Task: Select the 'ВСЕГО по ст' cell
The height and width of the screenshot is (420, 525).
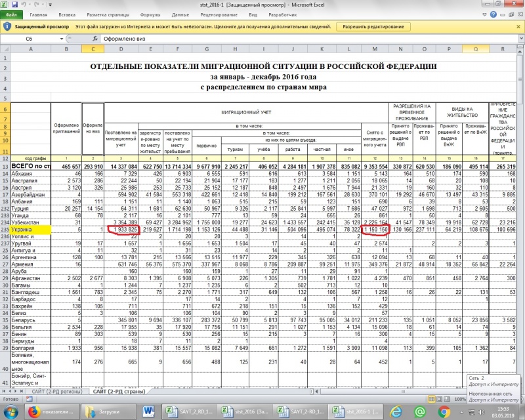Action: click(30, 166)
